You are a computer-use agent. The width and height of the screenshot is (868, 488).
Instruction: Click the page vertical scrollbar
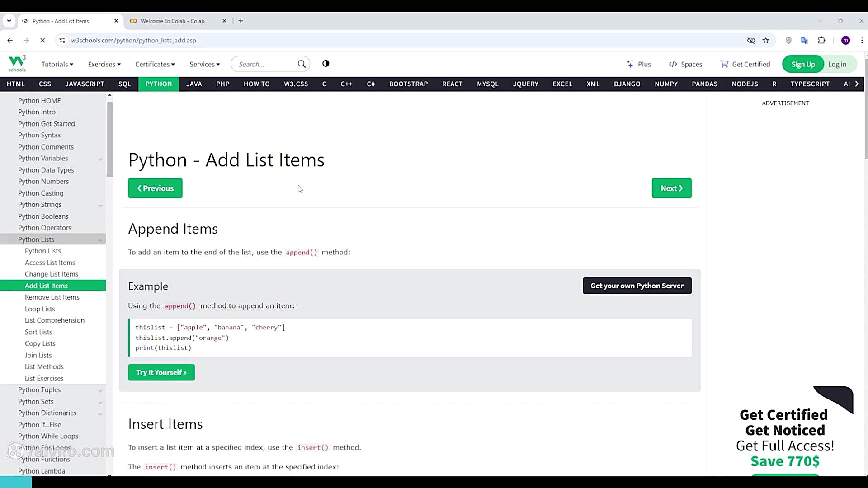click(x=866, y=108)
